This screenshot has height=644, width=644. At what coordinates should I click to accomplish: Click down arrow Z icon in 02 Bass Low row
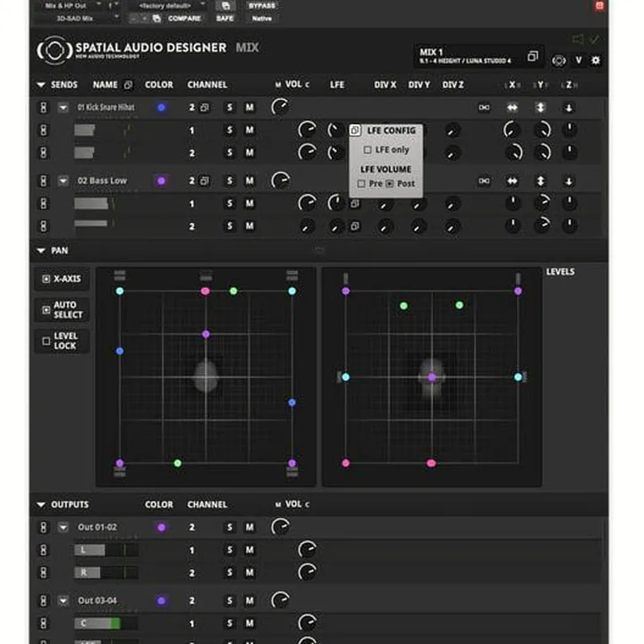coord(569,182)
